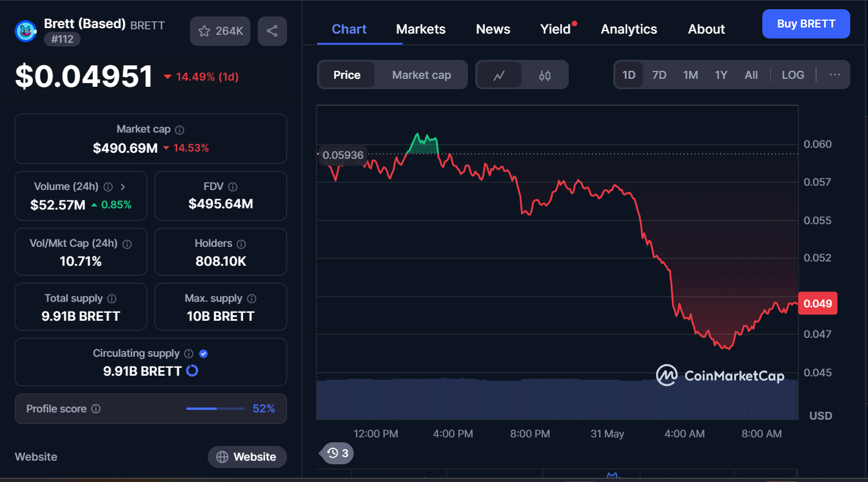
Task: Toggle chart to Market cap view
Action: pyautogui.click(x=421, y=75)
